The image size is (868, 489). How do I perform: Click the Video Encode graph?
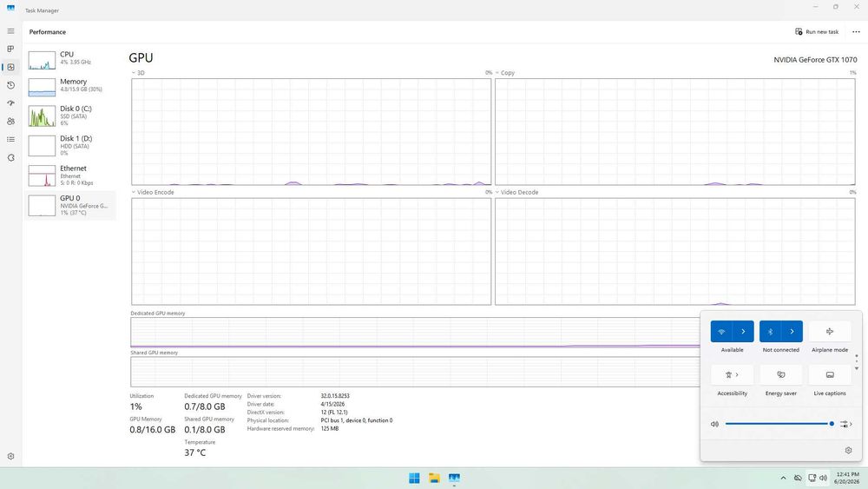point(311,251)
